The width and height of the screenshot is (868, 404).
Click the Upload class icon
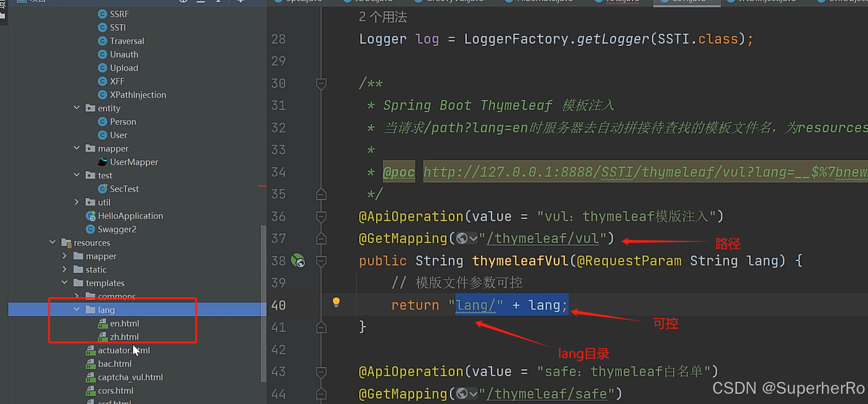click(x=103, y=68)
